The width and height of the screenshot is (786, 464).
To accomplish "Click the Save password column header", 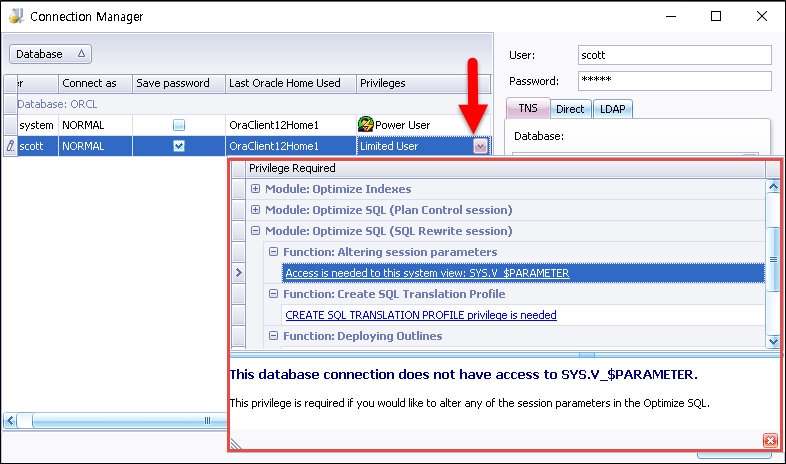I will tap(179, 83).
